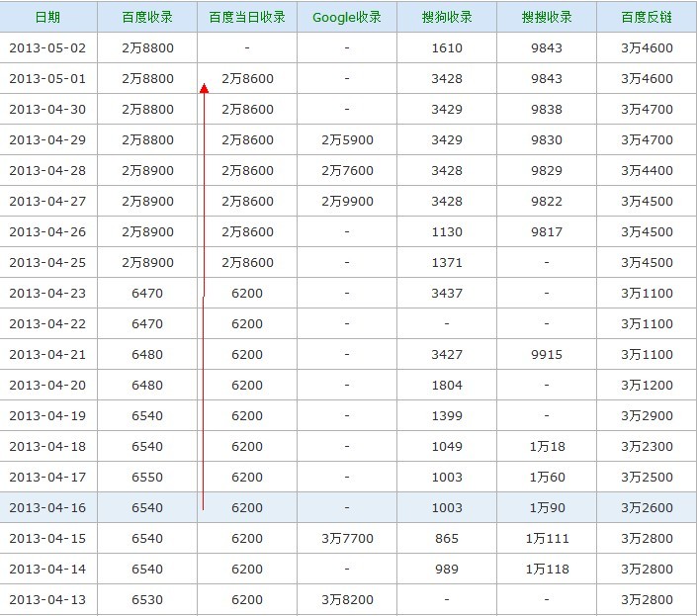
Task: Click the 搜搜收录 column header
Action: click(547, 17)
